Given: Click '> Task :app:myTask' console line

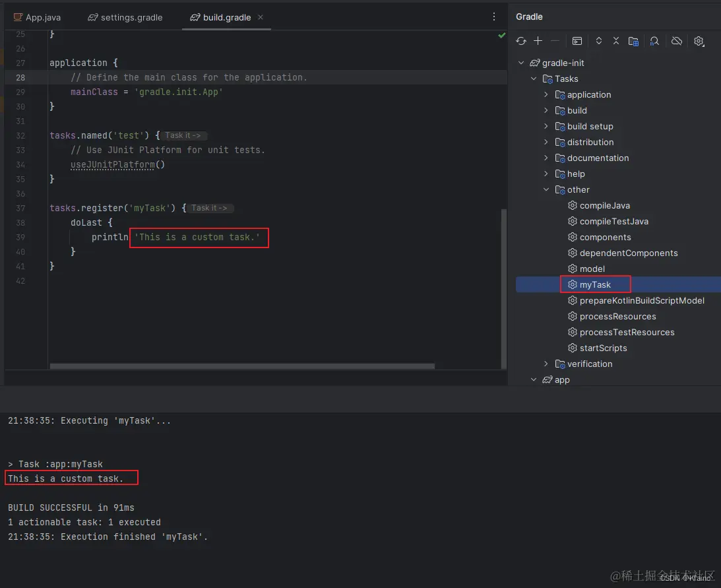Looking at the screenshot, I should click(55, 464).
